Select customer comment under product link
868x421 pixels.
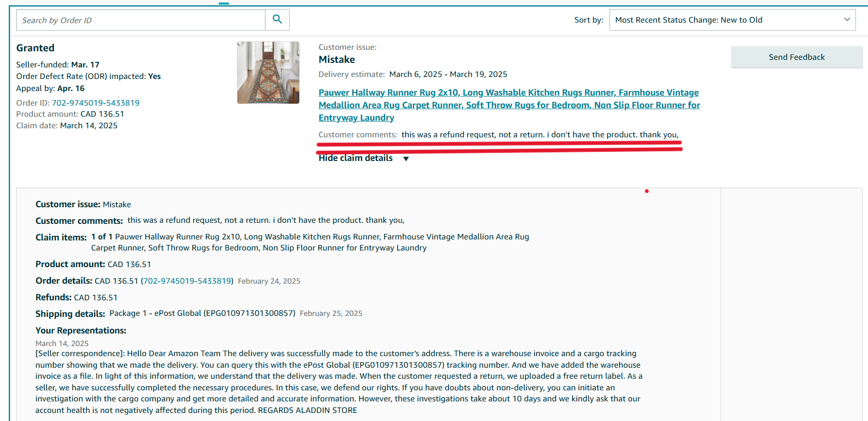[540, 135]
